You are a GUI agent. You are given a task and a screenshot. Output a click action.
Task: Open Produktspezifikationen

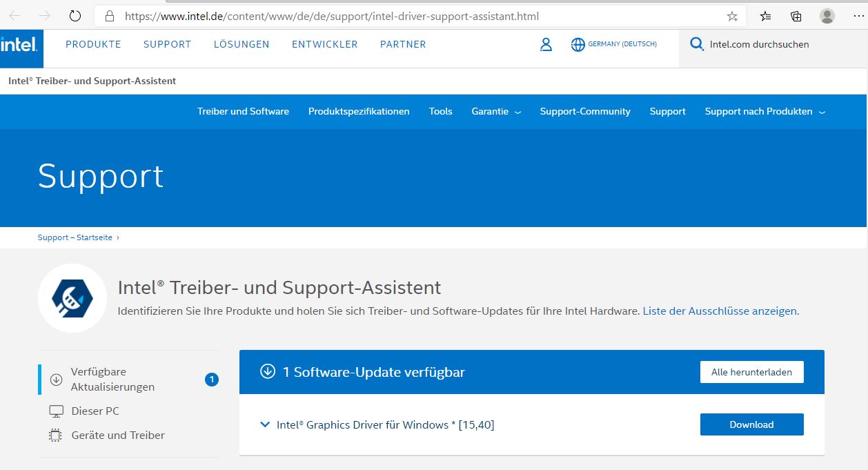[x=359, y=111]
